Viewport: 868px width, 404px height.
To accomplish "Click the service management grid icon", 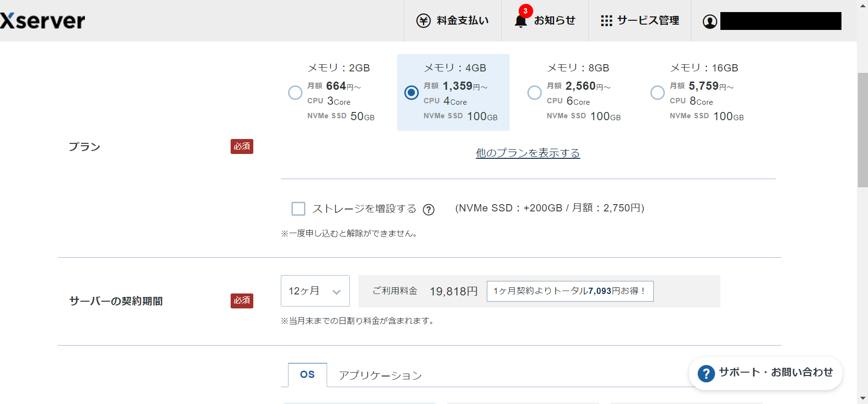I will coord(606,21).
